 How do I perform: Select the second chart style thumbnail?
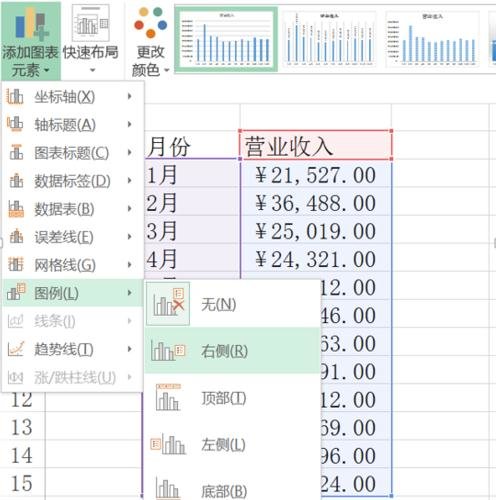330,39
